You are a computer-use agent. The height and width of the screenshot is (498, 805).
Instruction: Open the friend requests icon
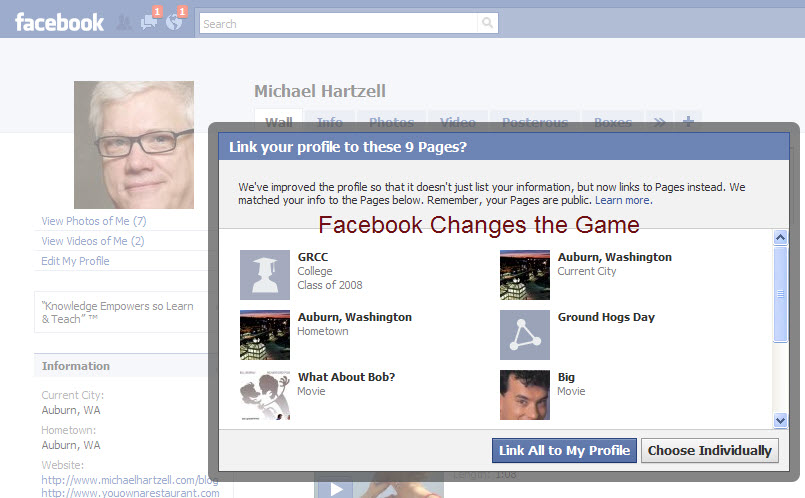point(124,23)
